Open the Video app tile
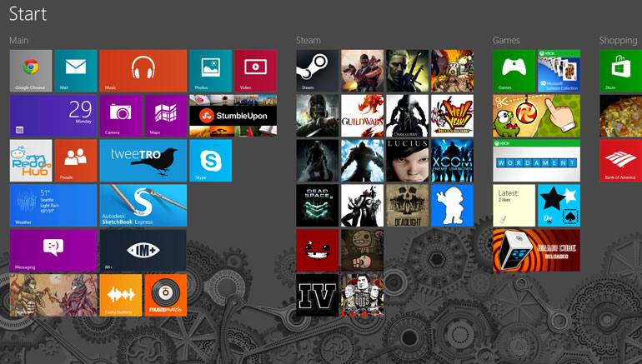Image resolution: width=642 pixels, height=364 pixels. [255, 71]
